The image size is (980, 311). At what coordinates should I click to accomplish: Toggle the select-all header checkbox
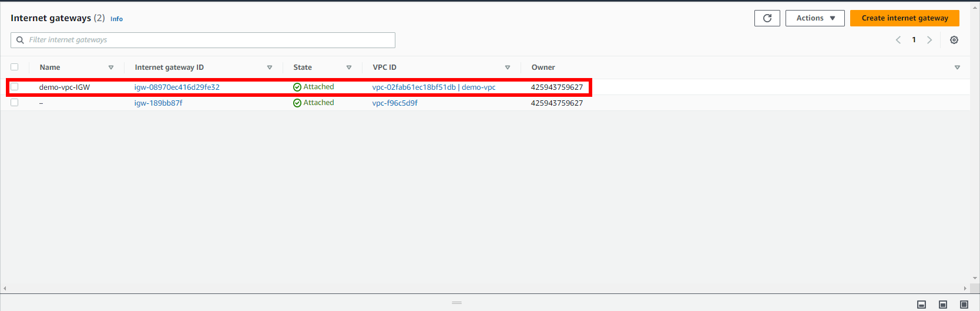[x=15, y=67]
